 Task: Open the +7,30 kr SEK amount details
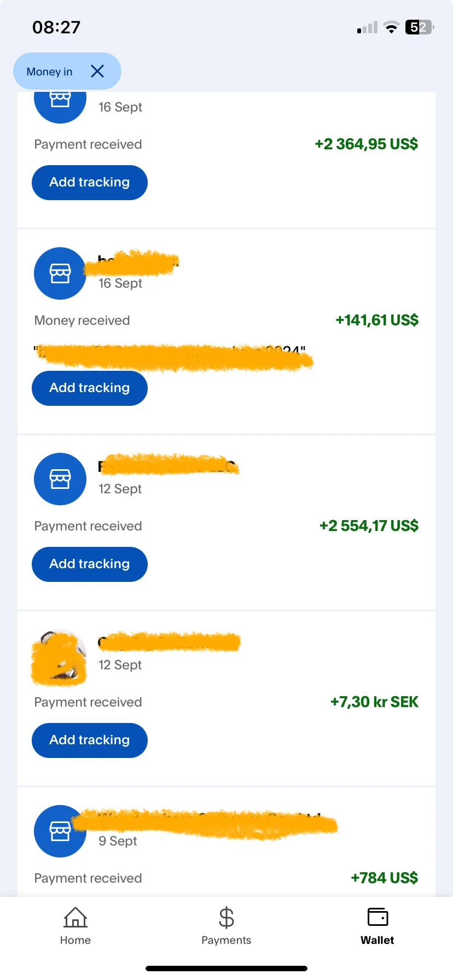click(x=374, y=702)
